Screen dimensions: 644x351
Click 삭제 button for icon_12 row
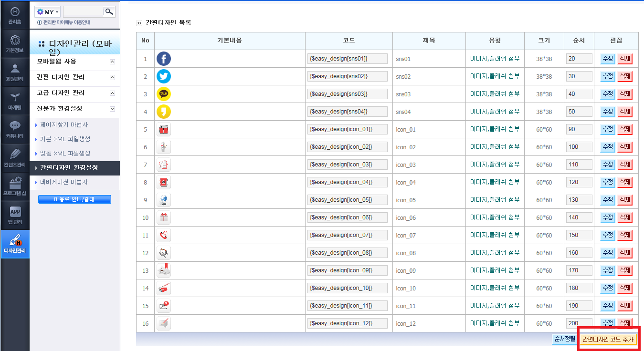625,323
